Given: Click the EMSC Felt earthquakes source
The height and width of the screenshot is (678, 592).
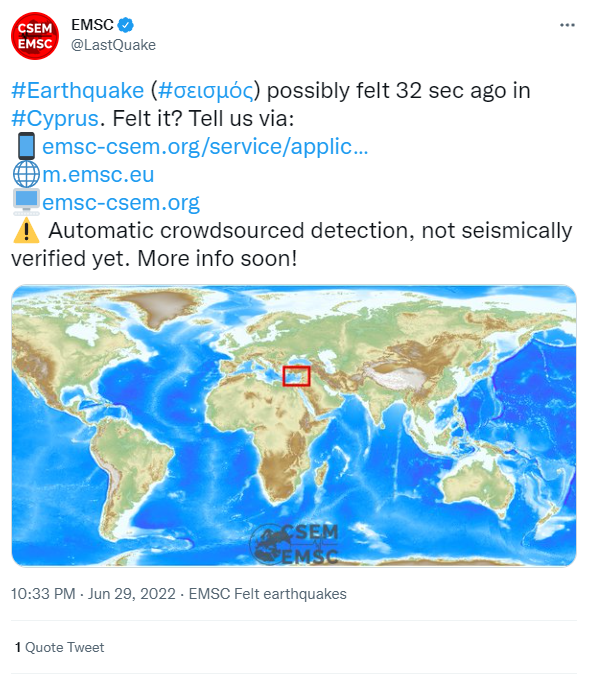Looking at the screenshot, I should click(x=268, y=594).
